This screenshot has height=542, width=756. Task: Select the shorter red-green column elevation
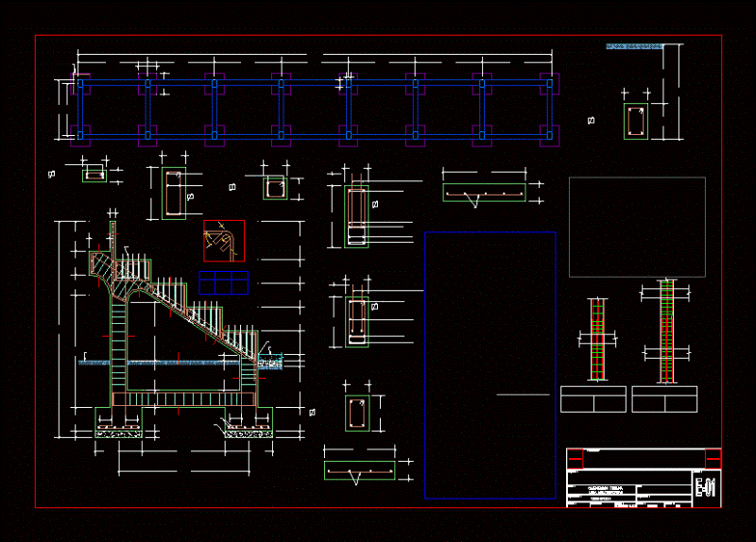(x=597, y=339)
